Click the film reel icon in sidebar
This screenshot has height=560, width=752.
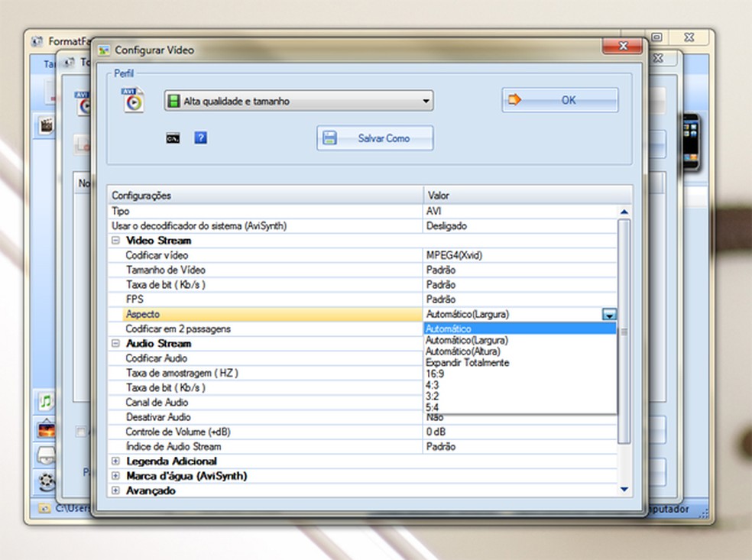(47, 481)
